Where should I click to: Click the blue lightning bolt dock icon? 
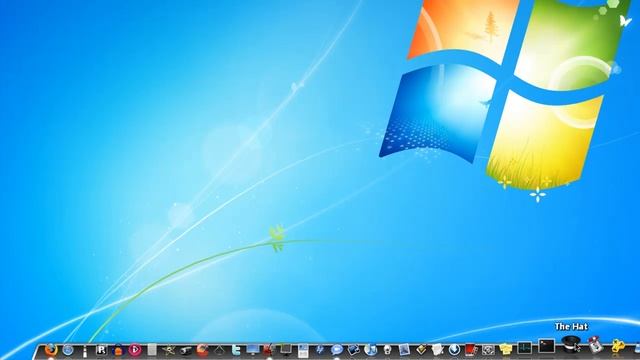[x=320, y=350]
